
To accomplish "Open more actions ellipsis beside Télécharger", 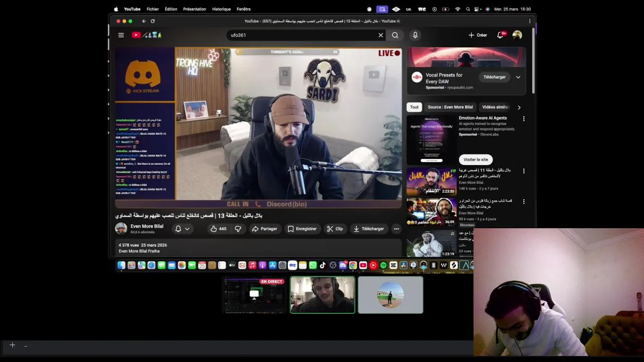I will click(396, 229).
